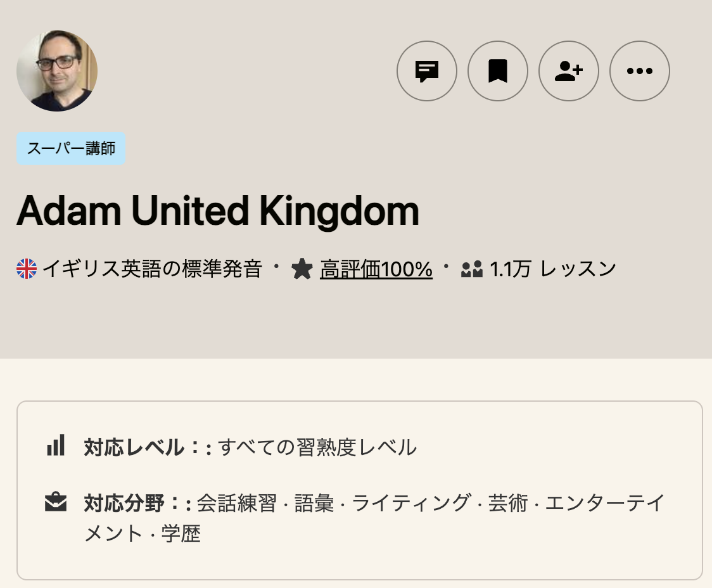The height and width of the screenshot is (588, 712).
Task: Expand additional actions via the ellipsis button
Action: tap(639, 71)
